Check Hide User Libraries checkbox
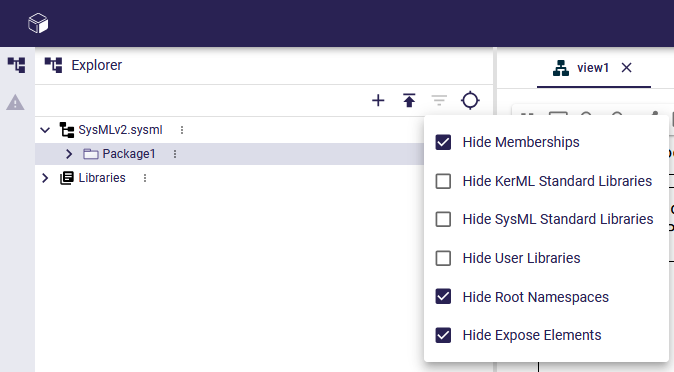Screen dimensions: 674x372 [x=443, y=258]
